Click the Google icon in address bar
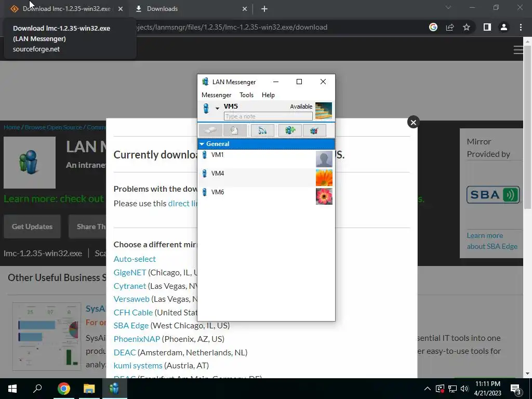This screenshot has width=532, height=399. pos(433,27)
